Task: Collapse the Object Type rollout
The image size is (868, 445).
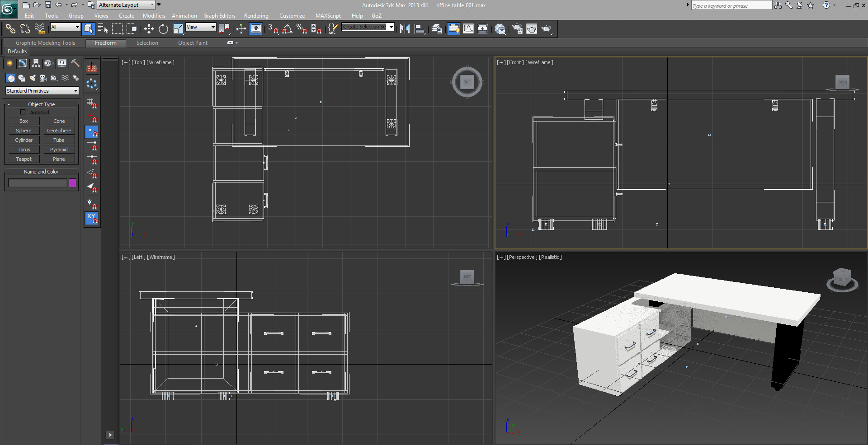Action: [41, 104]
